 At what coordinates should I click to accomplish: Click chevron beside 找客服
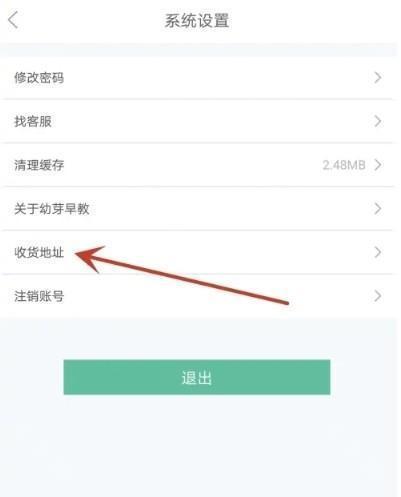(x=378, y=121)
